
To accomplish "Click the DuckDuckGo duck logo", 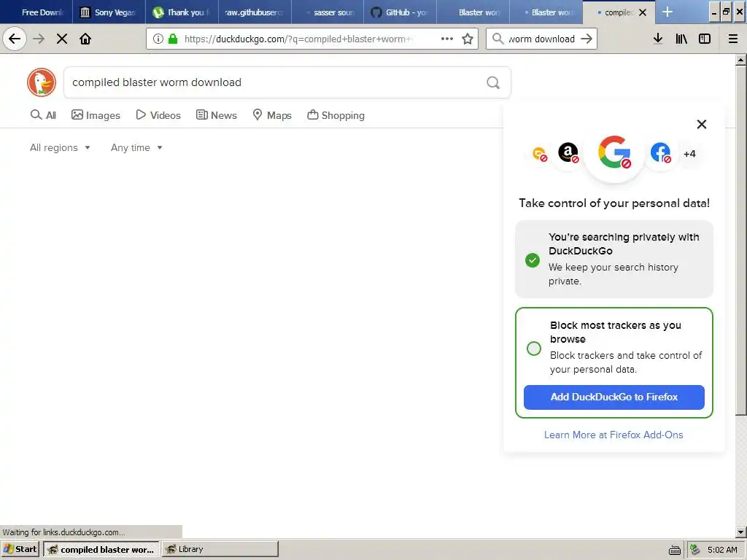I will point(42,82).
